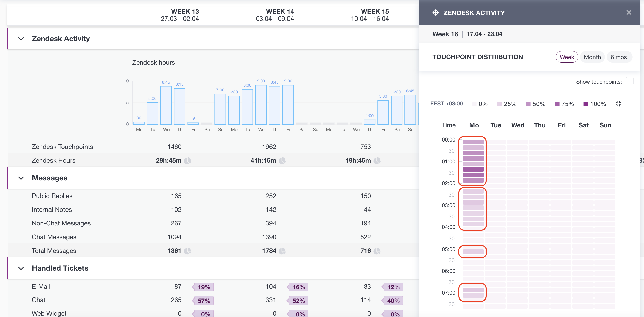Screen dimensions: 644x317
Task: Click the first 9:00 Wednesday bar in week 14
Action: click(x=261, y=105)
